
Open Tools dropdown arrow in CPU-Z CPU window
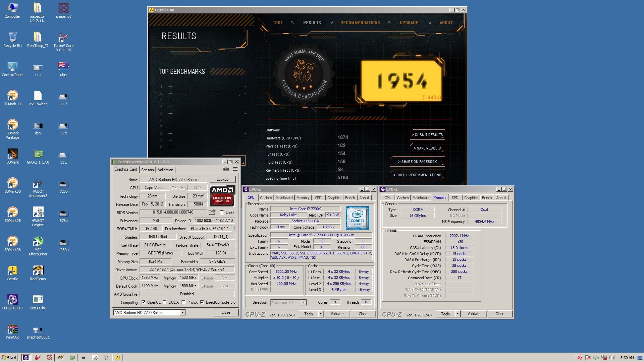[x=321, y=314]
